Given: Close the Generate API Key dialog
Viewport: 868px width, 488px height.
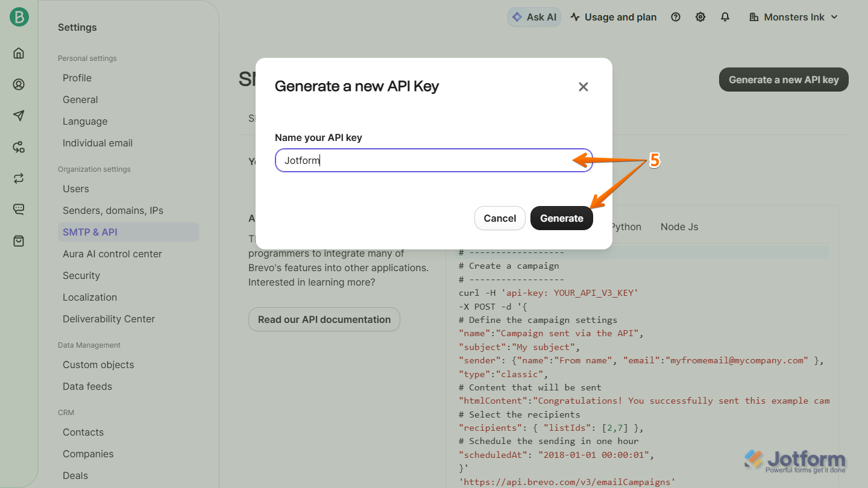Looking at the screenshot, I should [x=583, y=86].
